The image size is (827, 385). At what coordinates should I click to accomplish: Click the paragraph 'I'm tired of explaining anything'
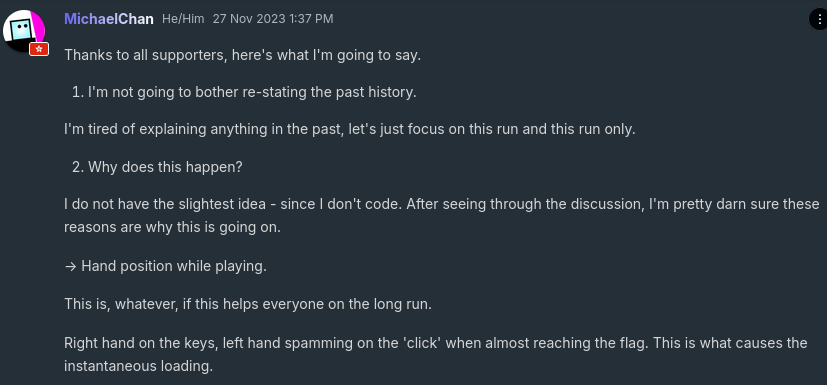point(350,129)
